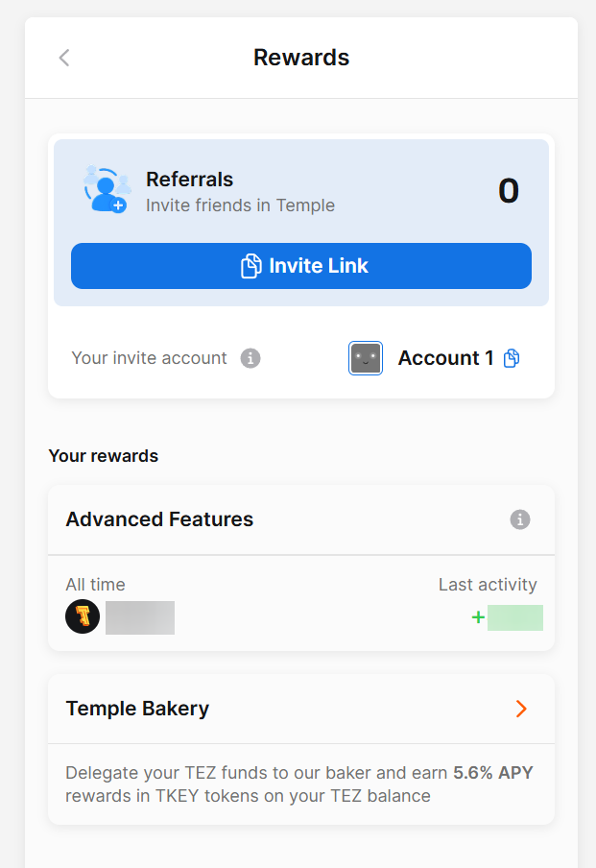This screenshot has height=868, width=596.
Task: Open the Temple Bakery section
Action: coord(137,709)
